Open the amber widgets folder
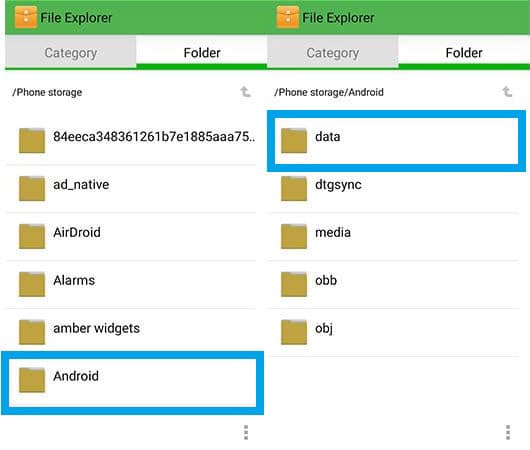The image size is (530, 450). (131, 333)
